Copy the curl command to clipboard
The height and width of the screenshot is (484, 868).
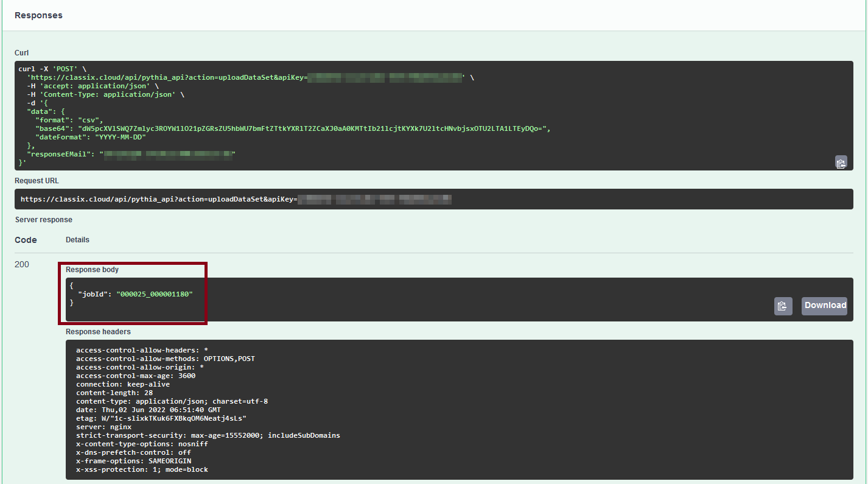click(x=841, y=163)
